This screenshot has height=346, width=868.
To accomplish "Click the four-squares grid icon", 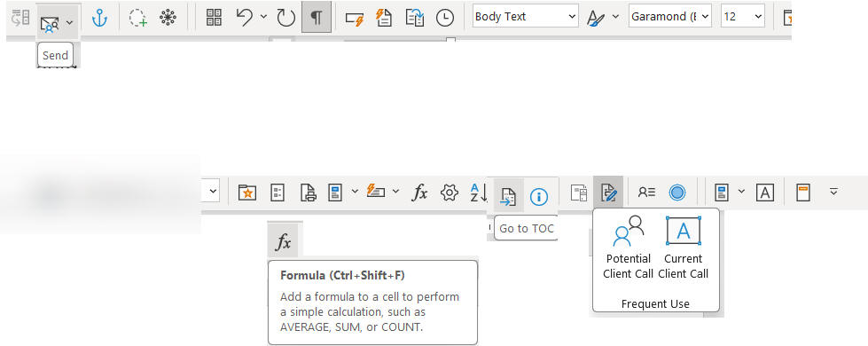I will [214, 18].
